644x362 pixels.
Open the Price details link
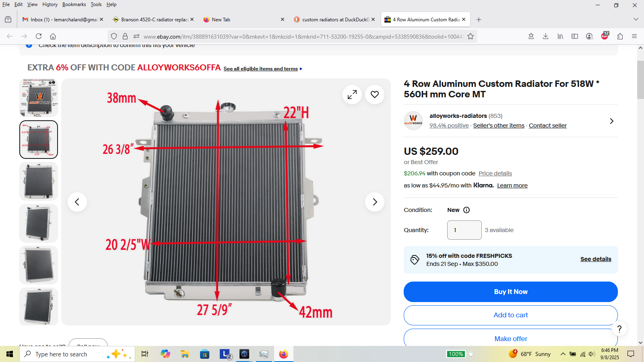(x=495, y=173)
